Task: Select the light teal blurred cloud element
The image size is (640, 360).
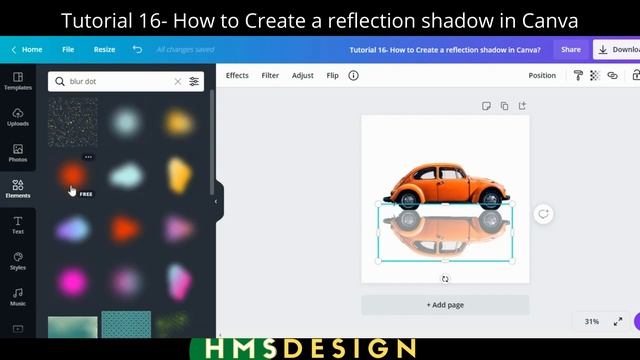Action: point(126,176)
